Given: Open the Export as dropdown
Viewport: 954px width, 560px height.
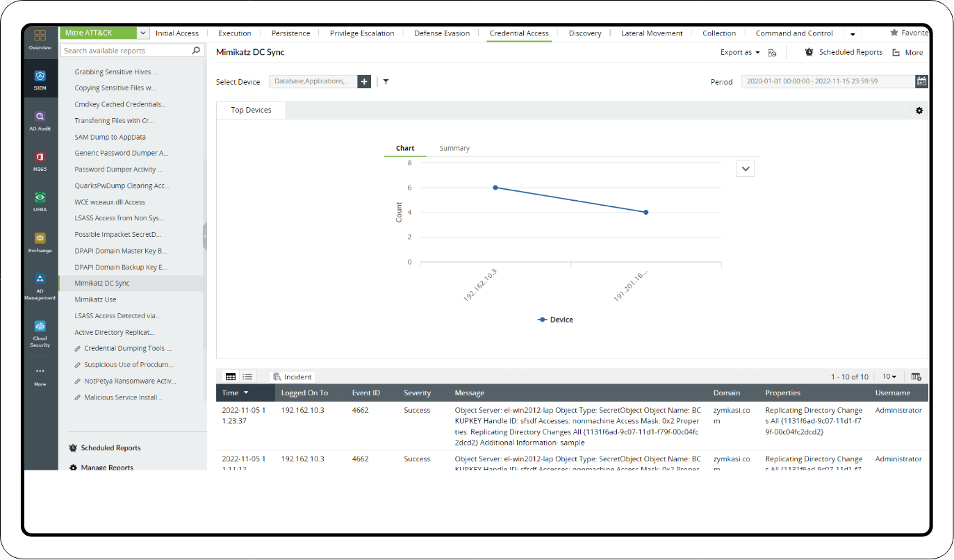Looking at the screenshot, I should 739,51.
